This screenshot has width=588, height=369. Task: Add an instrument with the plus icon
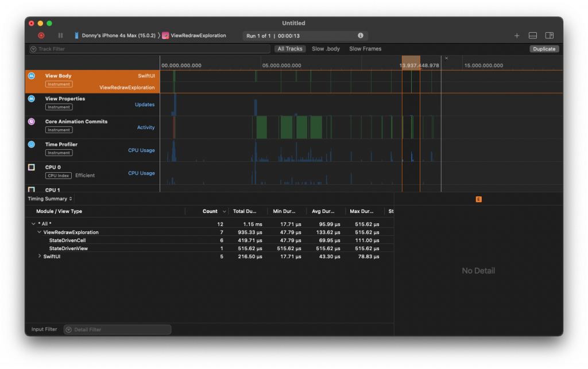[517, 36]
